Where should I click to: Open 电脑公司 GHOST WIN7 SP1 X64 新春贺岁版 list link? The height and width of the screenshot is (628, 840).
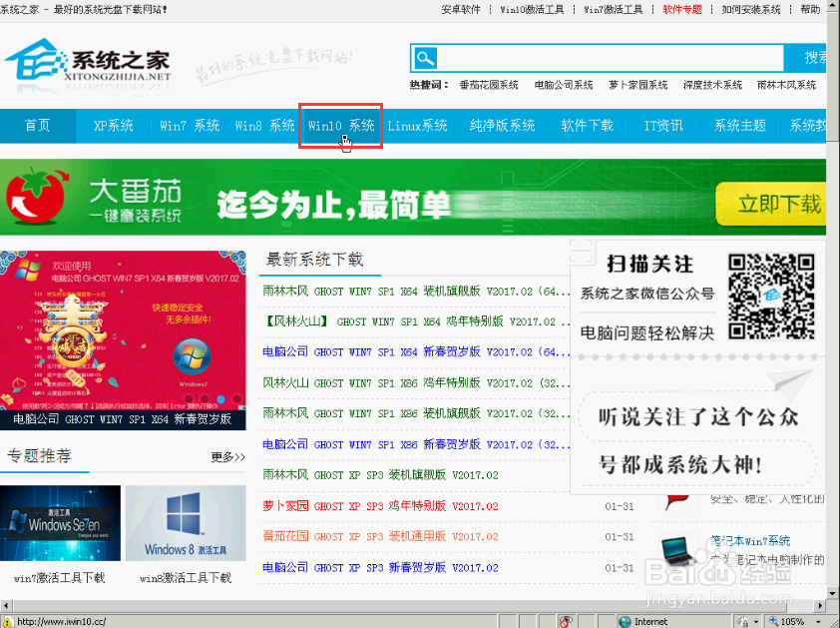[x=416, y=352]
